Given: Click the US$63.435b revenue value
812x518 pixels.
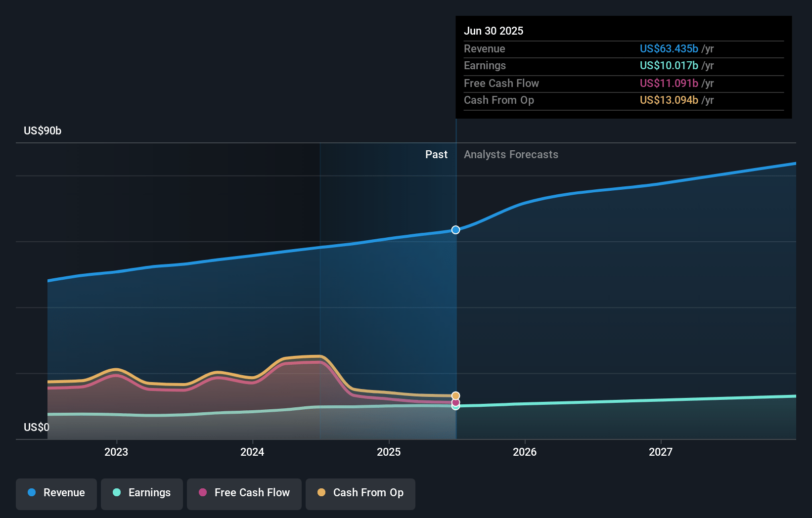Looking at the screenshot, I should (669, 48).
